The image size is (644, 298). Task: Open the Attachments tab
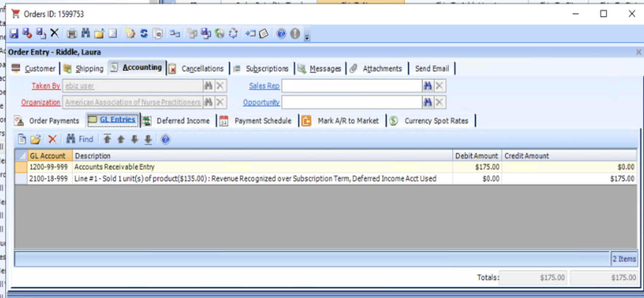(x=377, y=68)
